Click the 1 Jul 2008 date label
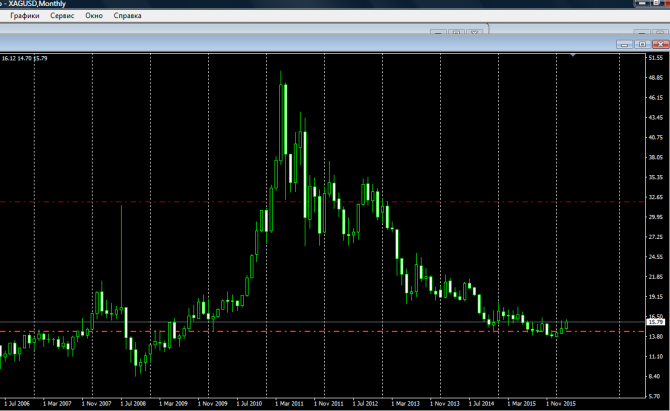 coord(133,403)
